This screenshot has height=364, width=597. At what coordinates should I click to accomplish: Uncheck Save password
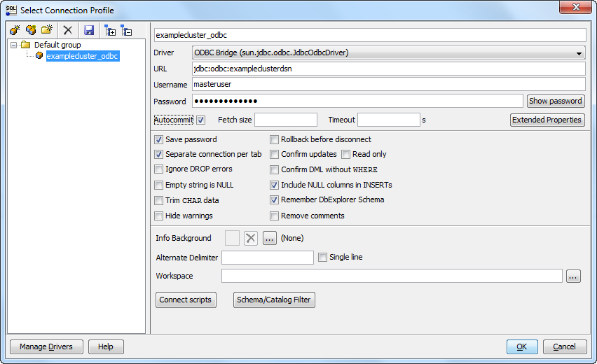tap(159, 139)
